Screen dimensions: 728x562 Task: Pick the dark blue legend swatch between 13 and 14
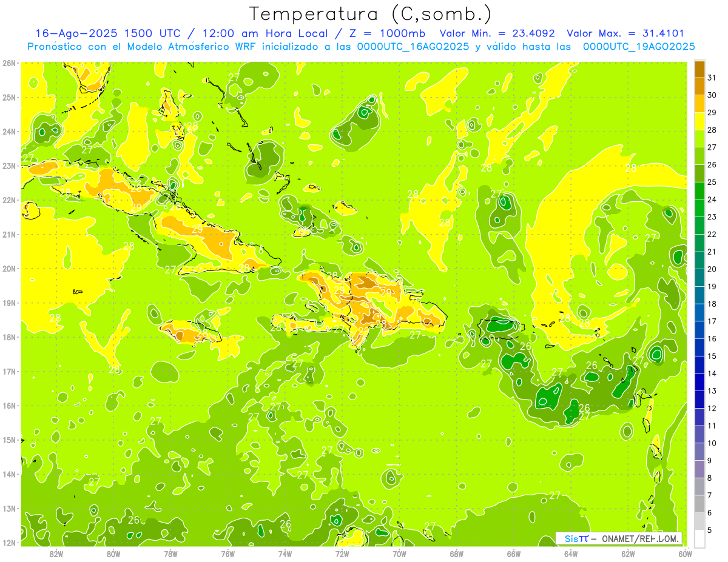699,382
